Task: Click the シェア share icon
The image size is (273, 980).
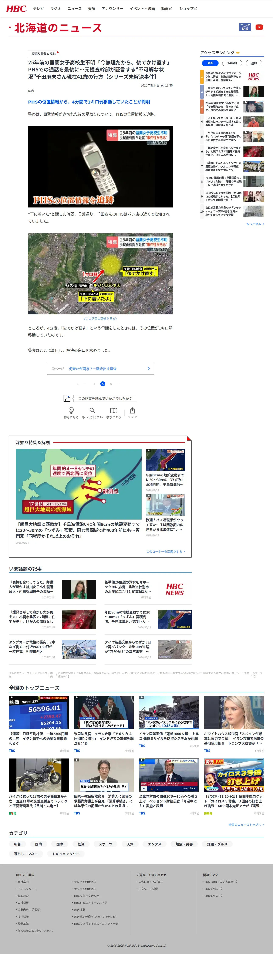Action: [x=132, y=410]
